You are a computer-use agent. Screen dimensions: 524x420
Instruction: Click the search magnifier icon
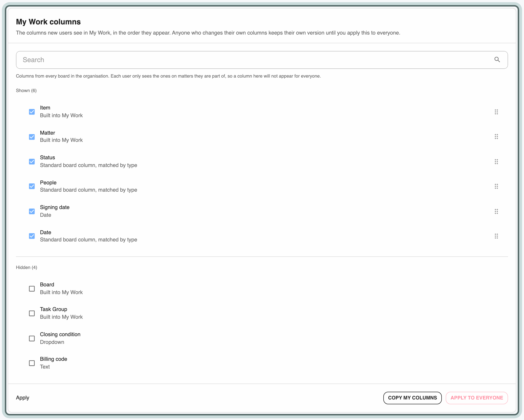[x=497, y=59]
